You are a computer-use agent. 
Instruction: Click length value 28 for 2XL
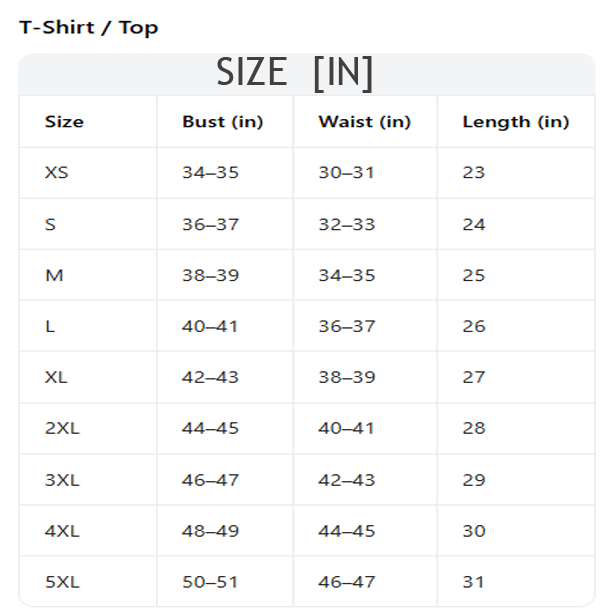[474, 428]
